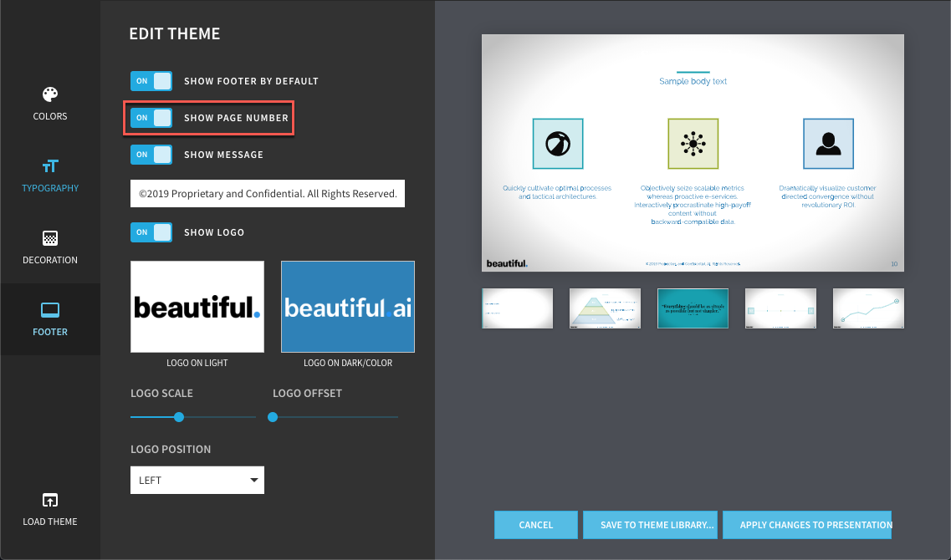The width and height of the screenshot is (951, 560).
Task: Click the person icon in slide preview
Action: tap(829, 144)
